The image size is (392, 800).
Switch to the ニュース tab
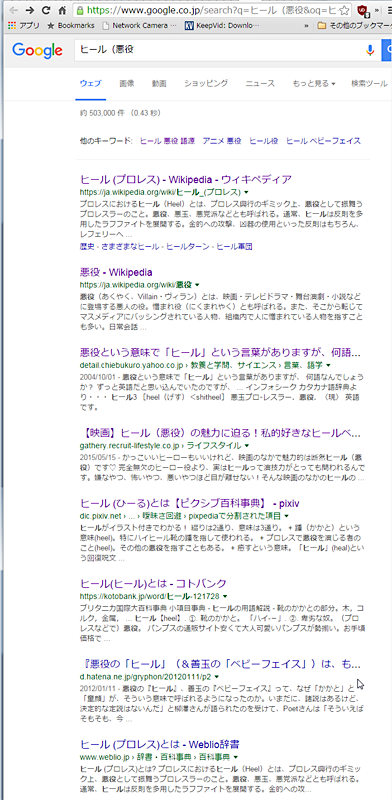260,84
